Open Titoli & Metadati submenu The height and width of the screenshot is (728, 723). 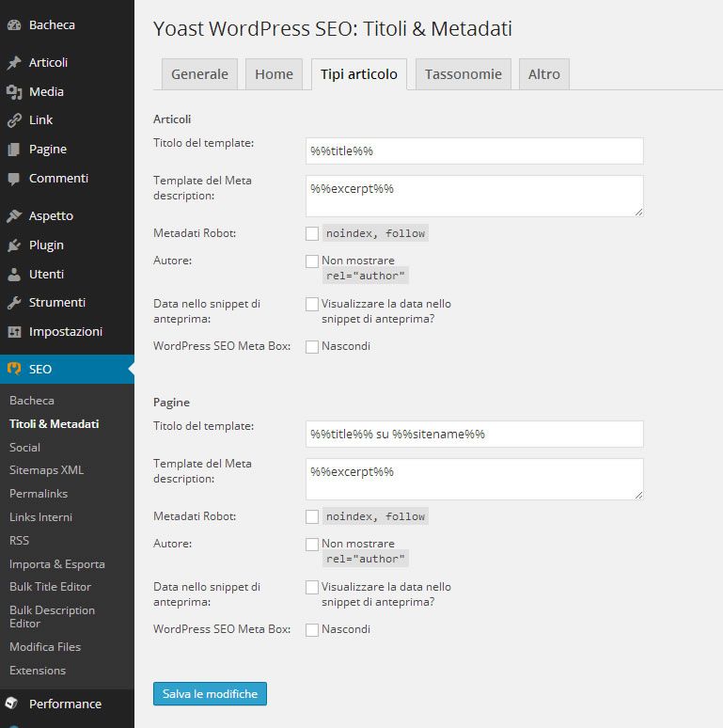tap(55, 424)
